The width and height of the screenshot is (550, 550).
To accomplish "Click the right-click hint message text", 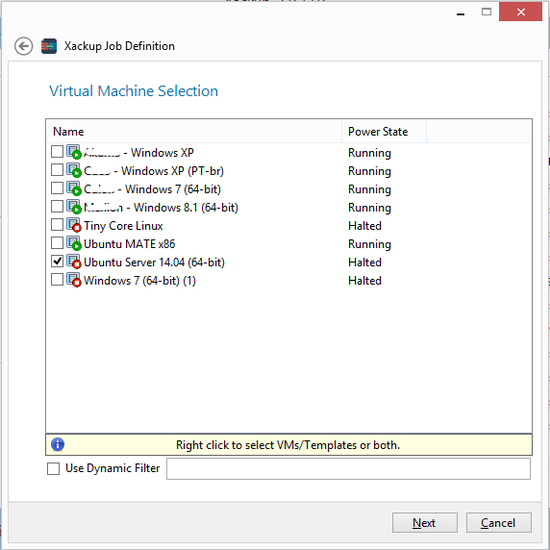I will (x=288, y=445).
